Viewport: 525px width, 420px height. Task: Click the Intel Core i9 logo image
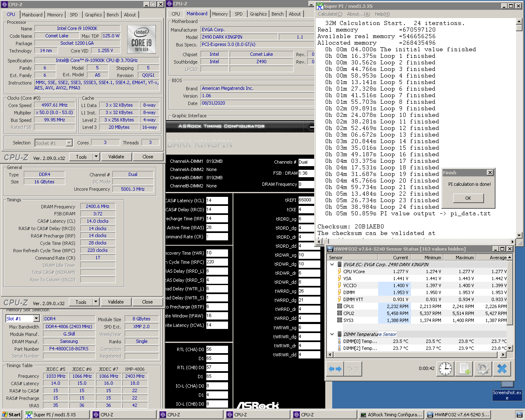142,39
